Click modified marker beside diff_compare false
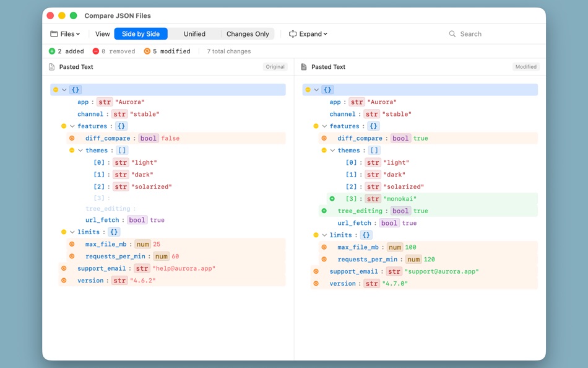Screen dimensions: 588x368 [x=72, y=138]
